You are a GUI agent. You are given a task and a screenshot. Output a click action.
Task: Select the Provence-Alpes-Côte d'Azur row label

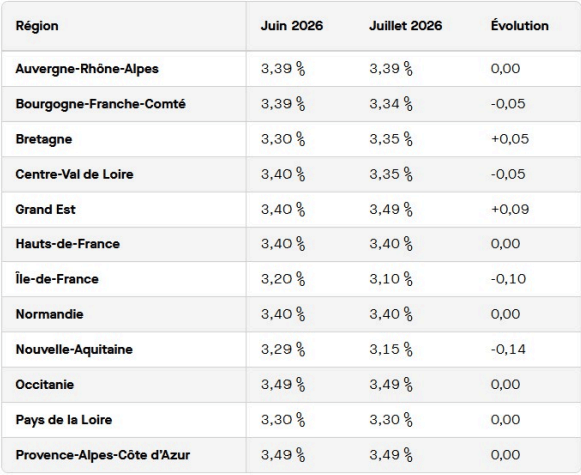point(103,455)
